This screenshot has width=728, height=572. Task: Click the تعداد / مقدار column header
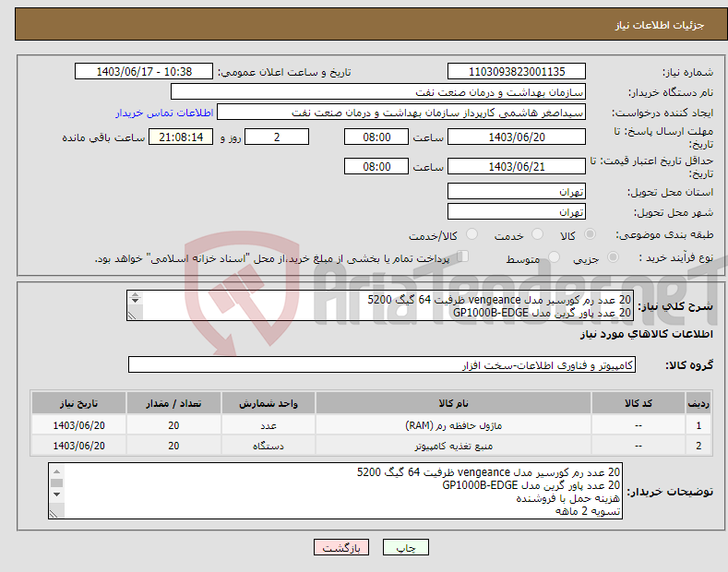coord(173,403)
